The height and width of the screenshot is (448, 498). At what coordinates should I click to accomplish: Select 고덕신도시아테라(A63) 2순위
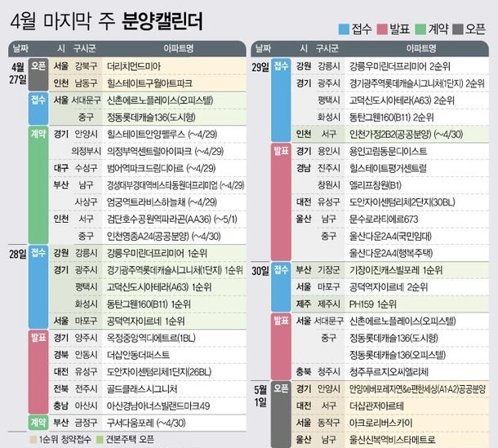click(x=402, y=100)
